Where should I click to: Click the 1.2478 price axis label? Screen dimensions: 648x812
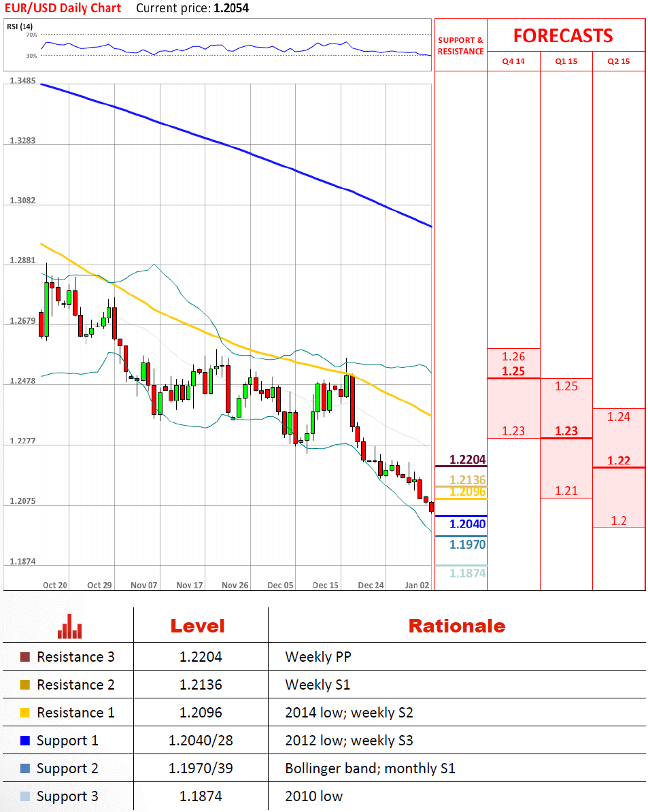coord(22,381)
